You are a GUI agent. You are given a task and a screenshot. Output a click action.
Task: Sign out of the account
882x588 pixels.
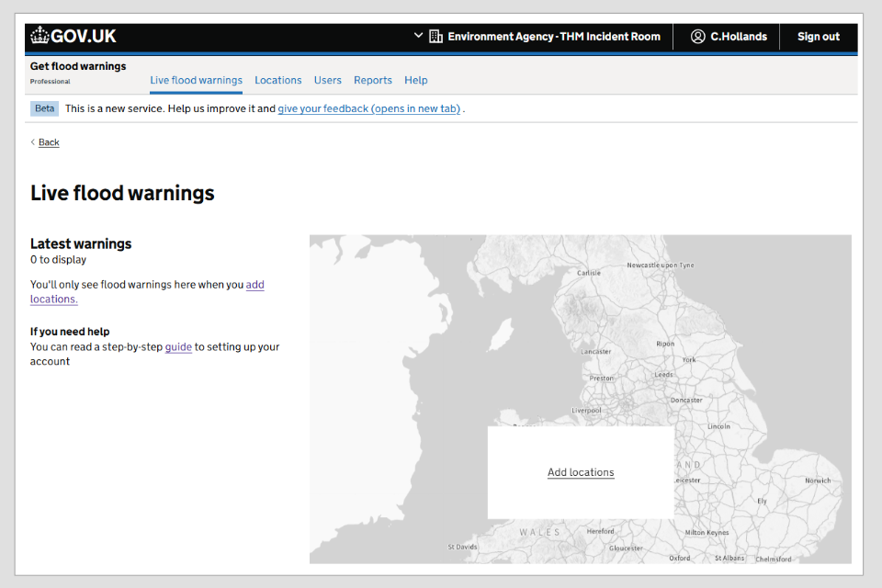(818, 37)
